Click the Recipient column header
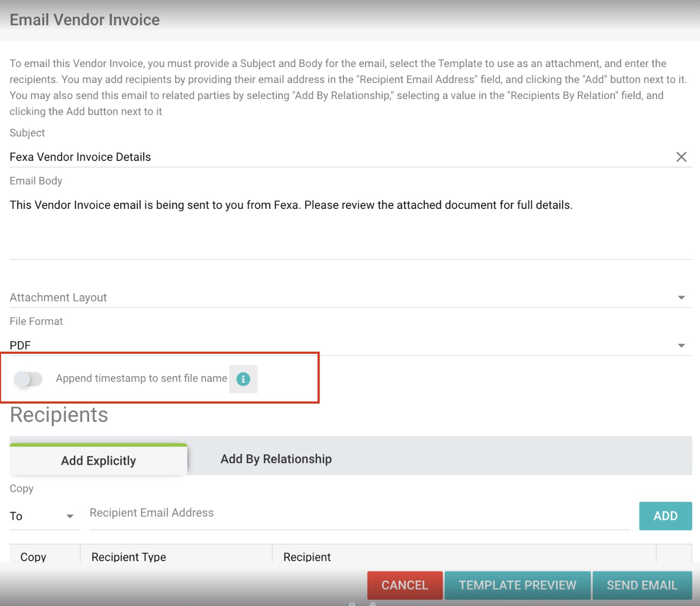This screenshot has width=700, height=606. 307,556
